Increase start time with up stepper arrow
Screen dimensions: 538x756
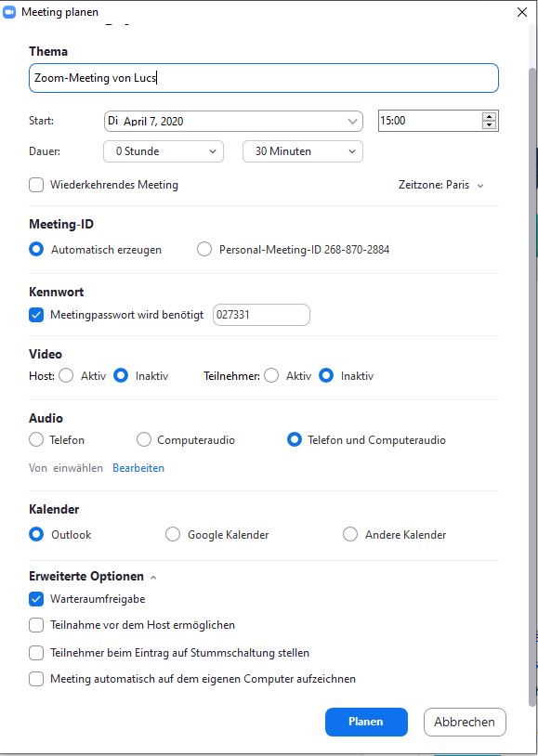click(x=490, y=117)
